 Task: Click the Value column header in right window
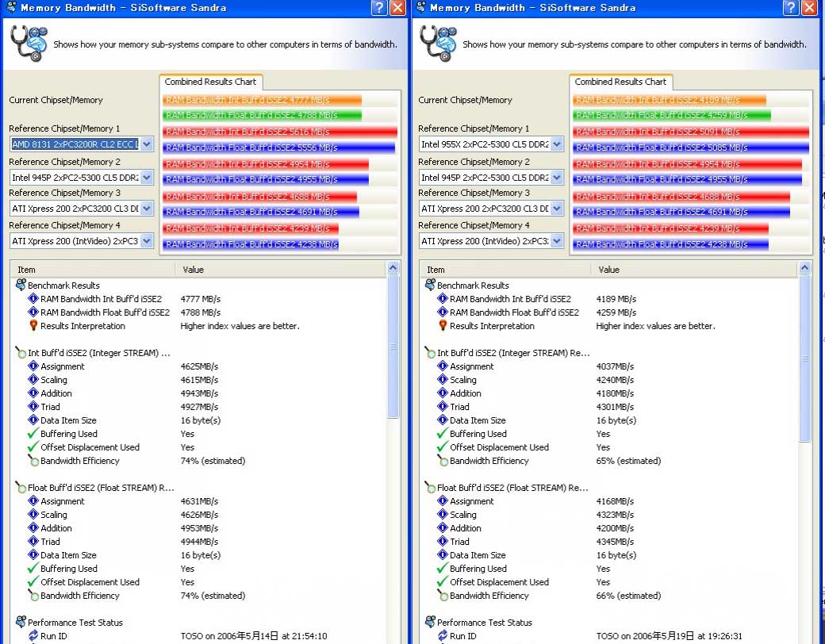pyautogui.click(x=694, y=270)
